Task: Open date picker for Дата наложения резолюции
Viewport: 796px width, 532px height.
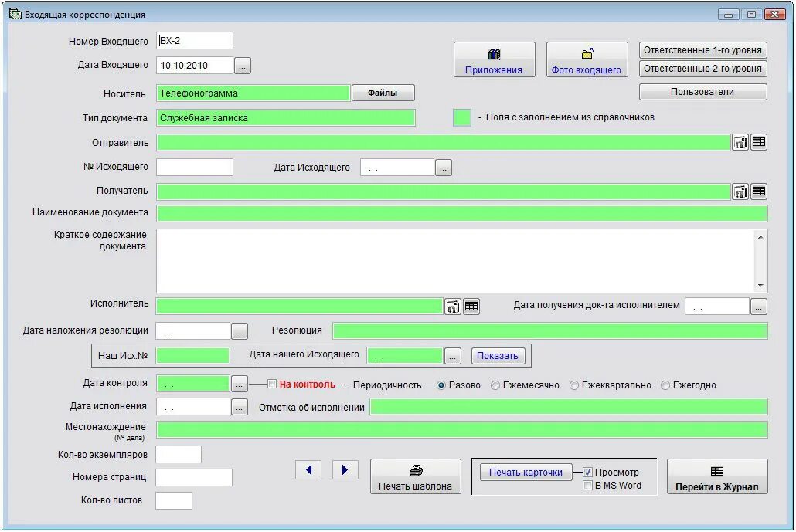Action: (x=239, y=332)
